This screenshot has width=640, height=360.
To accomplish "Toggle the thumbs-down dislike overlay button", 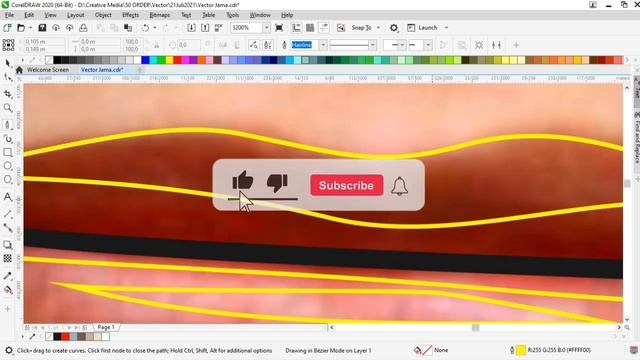I will 277,182.
